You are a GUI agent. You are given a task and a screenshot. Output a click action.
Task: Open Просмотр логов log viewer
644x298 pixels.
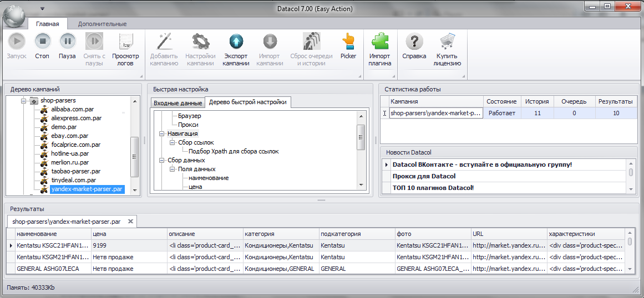click(125, 42)
